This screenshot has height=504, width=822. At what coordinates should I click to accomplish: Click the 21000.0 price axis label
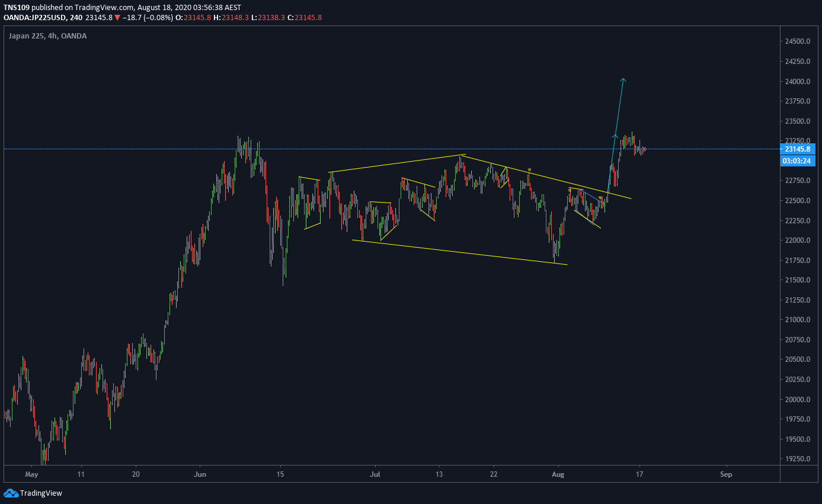[798, 320]
